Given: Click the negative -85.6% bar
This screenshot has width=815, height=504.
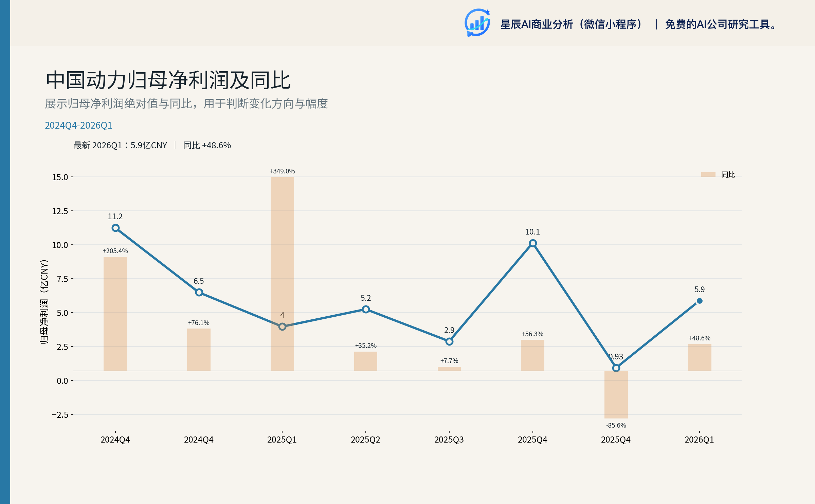Looking at the screenshot, I should [x=616, y=395].
